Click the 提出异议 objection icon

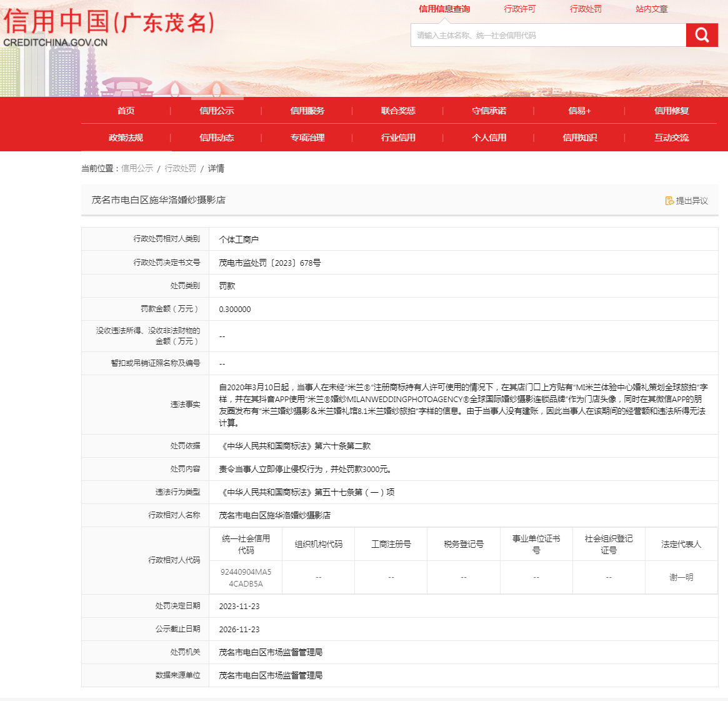pyautogui.click(x=669, y=201)
